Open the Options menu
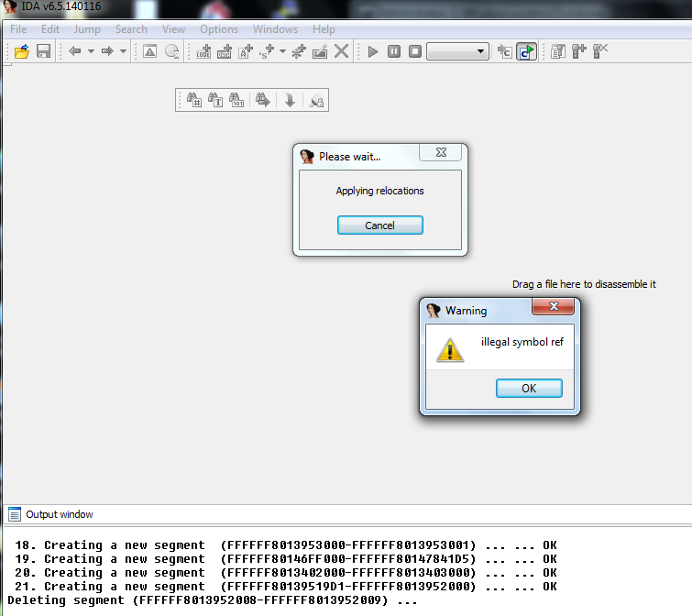Screen dimensions: 692x616 tap(219, 29)
